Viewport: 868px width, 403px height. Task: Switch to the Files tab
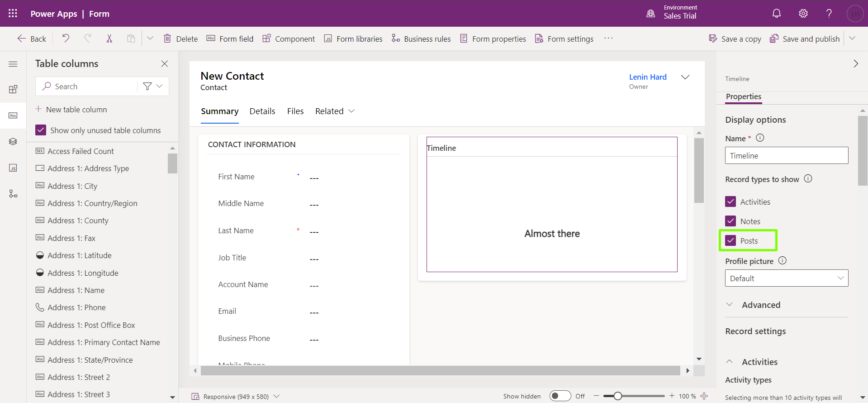click(x=295, y=111)
